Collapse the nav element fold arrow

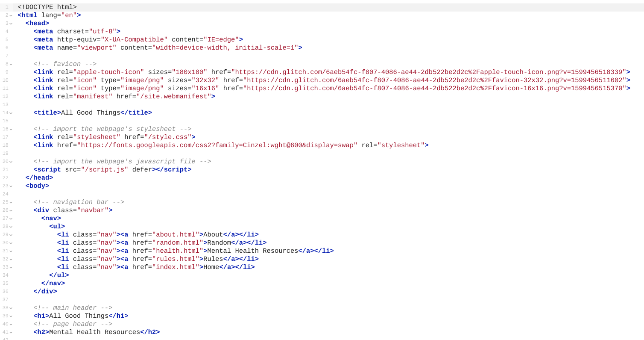click(x=11, y=219)
